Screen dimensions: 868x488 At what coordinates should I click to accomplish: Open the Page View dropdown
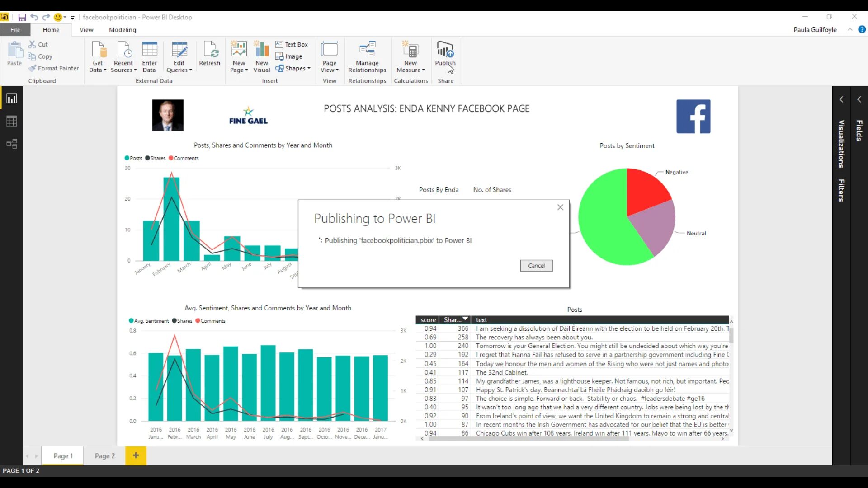coord(330,56)
